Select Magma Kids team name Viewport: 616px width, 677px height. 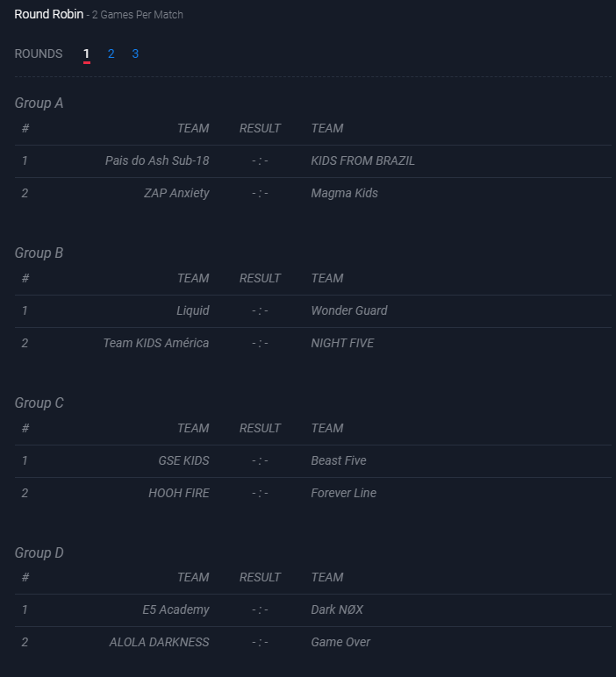click(344, 193)
